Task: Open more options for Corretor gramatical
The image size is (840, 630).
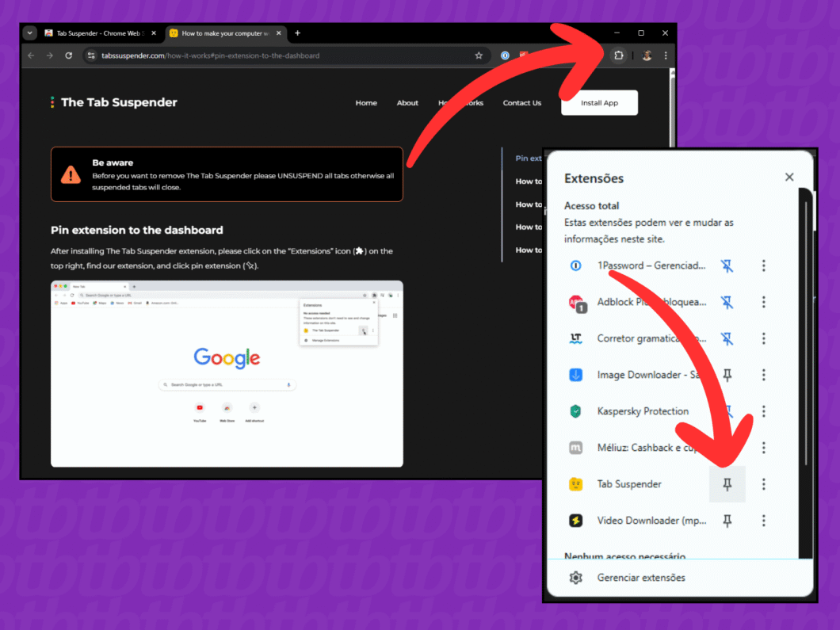Action: coord(764,338)
